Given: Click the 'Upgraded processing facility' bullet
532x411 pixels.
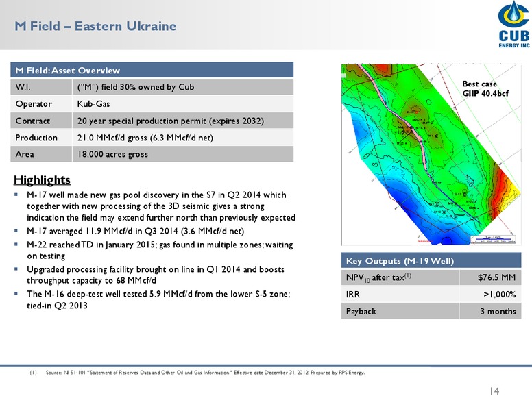Looking at the screenshot, I should coord(156,275).
